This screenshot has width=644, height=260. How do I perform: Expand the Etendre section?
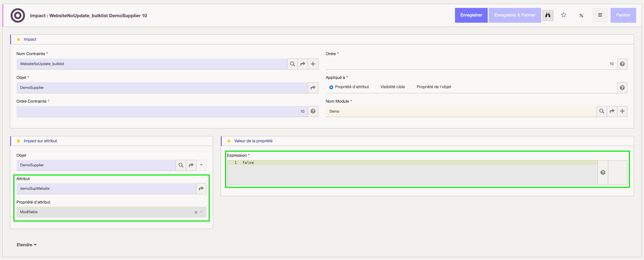point(27,245)
